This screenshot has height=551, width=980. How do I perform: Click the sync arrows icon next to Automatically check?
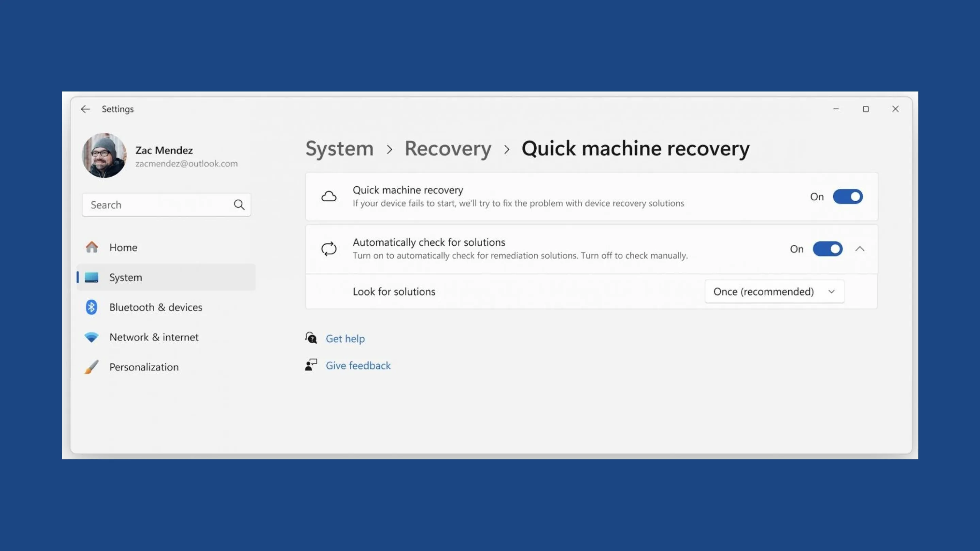coord(329,249)
